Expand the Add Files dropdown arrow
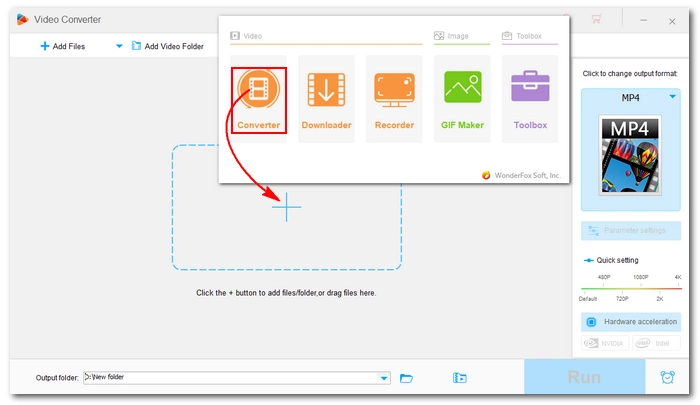Image resolution: width=700 pixels, height=405 pixels. [119, 46]
